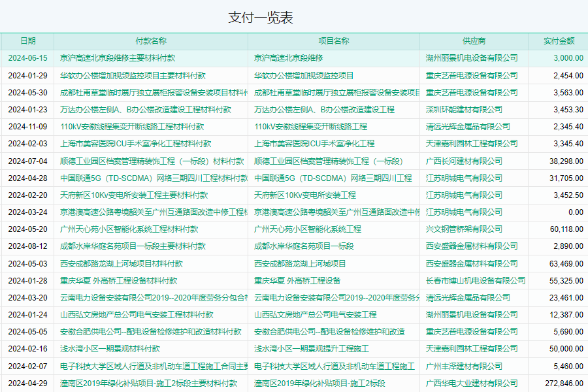Open project link 潼南区2019年绿化补贴项目-施工2标段
This screenshot has height=392, width=588.
click(319, 383)
